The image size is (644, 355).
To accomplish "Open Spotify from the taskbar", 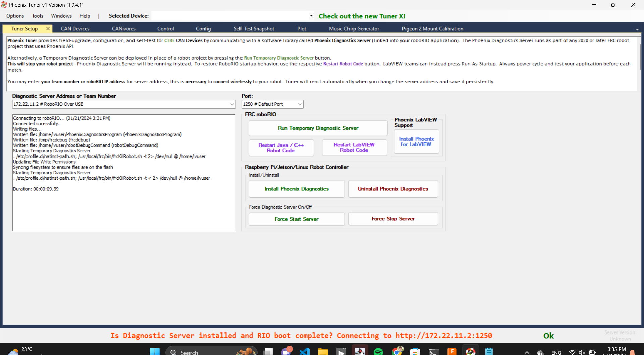I will click(x=378, y=352).
